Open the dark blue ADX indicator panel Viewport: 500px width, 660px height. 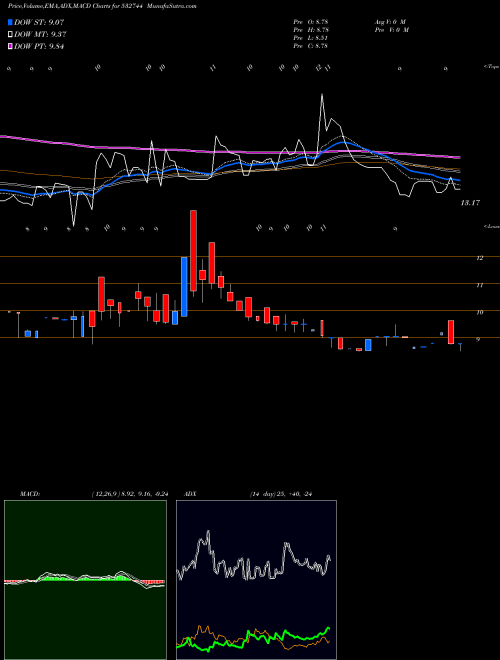(256, 580)
